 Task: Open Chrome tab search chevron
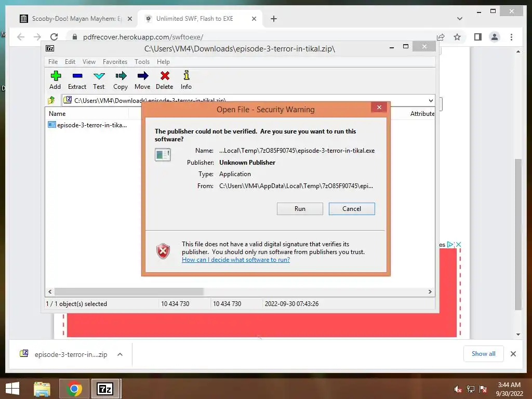[459, 19]
